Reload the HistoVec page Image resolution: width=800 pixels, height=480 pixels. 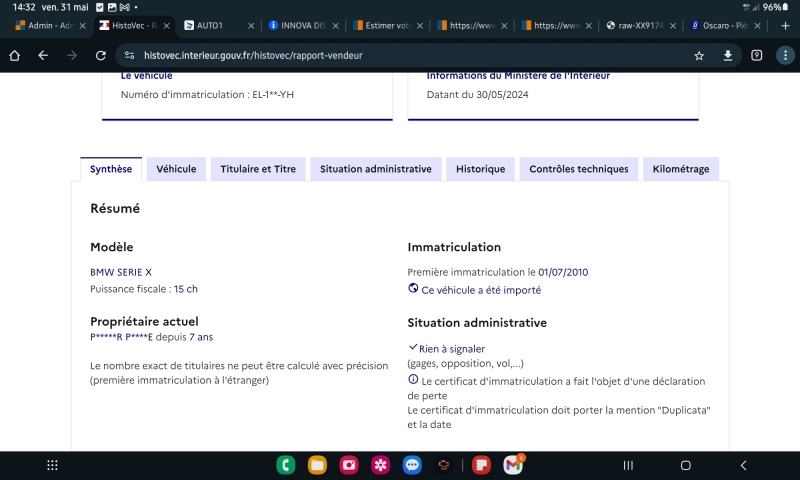(x=101, y=56)
